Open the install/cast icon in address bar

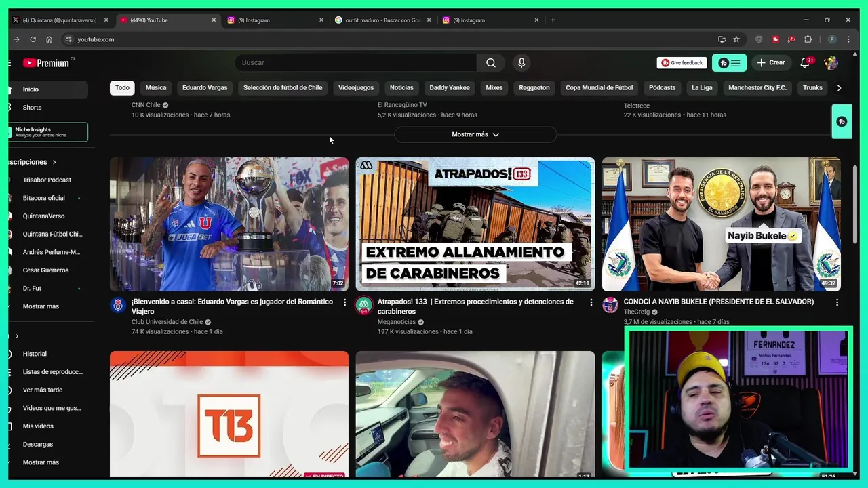(722, 39)
